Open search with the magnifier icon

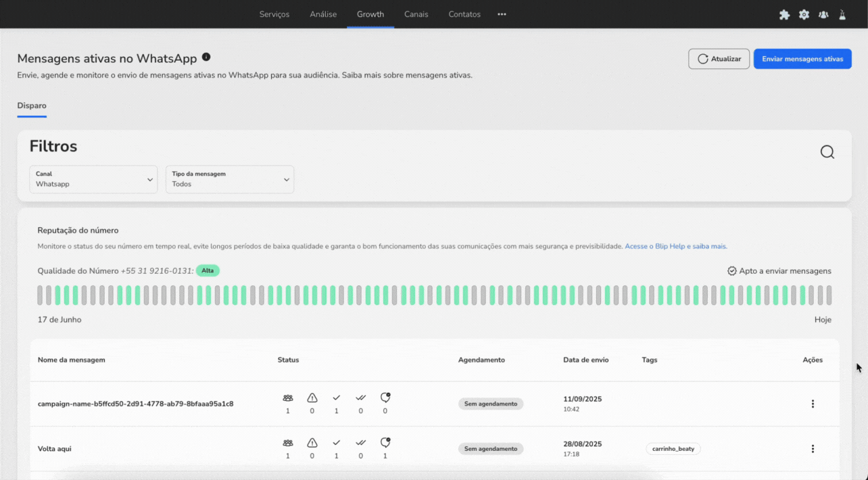[827, 152]
